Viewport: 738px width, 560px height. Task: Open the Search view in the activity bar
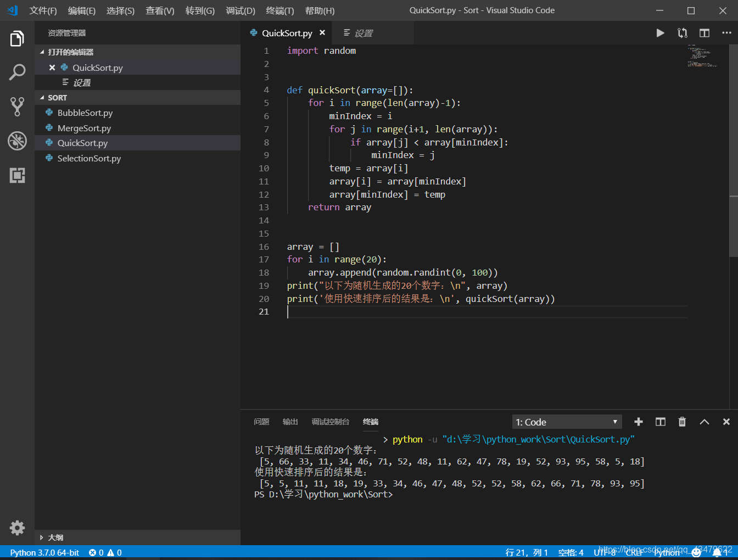(x=17, y=72)
